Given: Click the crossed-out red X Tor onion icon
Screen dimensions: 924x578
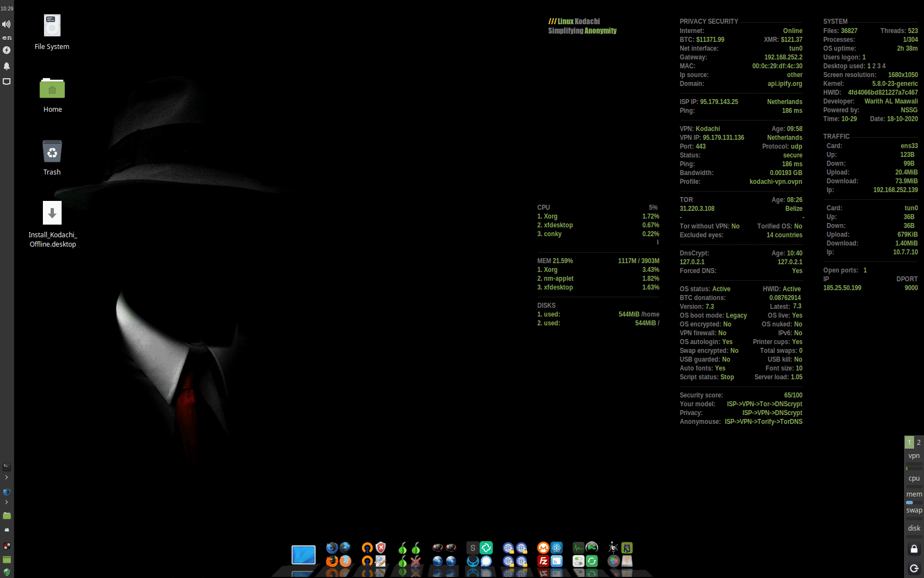Looking at the screenshot, I should click(416, 561).
